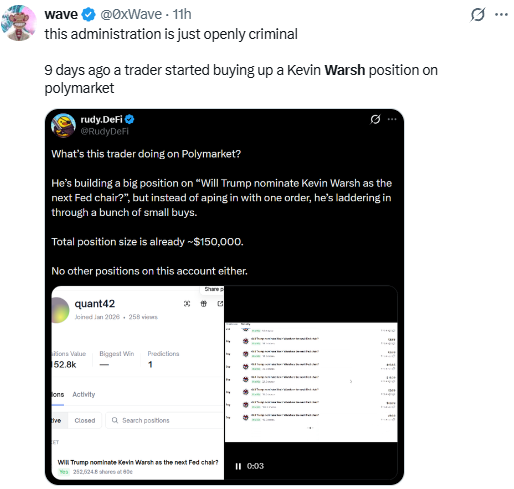Screen dimensions: 514x489
Task: Open rudy.DeFi's profile avatar
Action: tap(63, 126)
